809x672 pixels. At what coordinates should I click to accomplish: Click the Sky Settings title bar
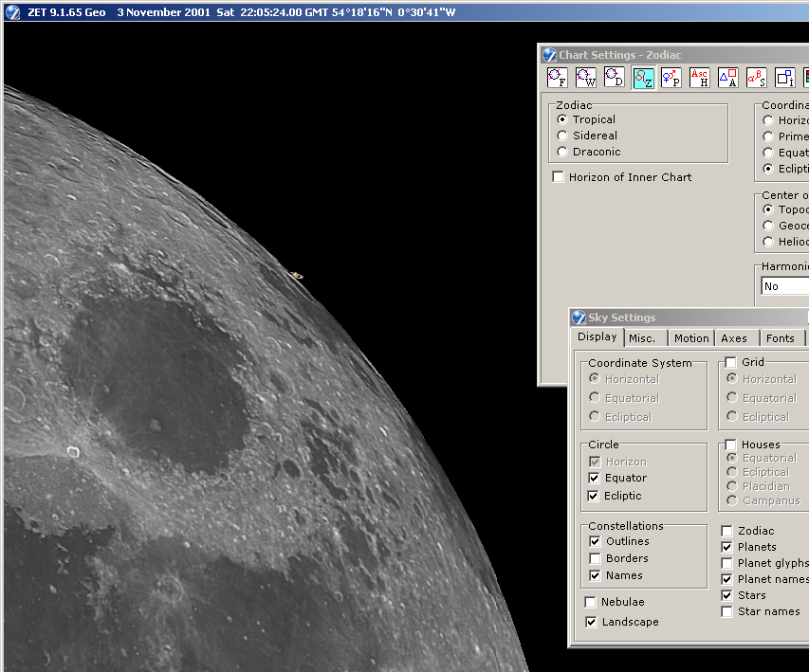(x=689, y=318)
